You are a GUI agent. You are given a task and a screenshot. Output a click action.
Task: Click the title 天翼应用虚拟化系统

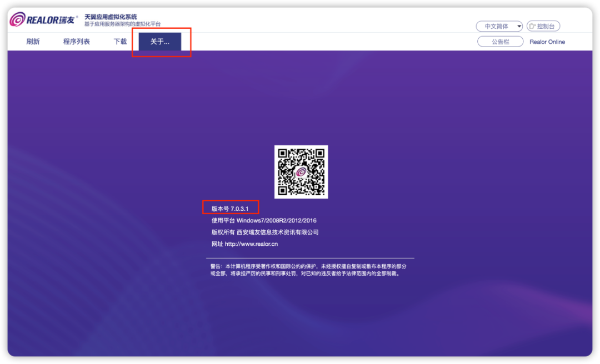tap(111, 17)
